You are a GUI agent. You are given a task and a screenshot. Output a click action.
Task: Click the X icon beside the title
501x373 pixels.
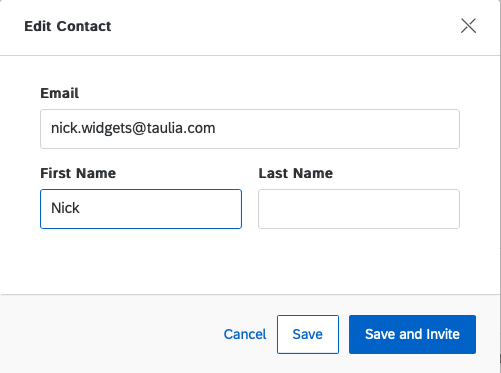[x=468, y=26]
